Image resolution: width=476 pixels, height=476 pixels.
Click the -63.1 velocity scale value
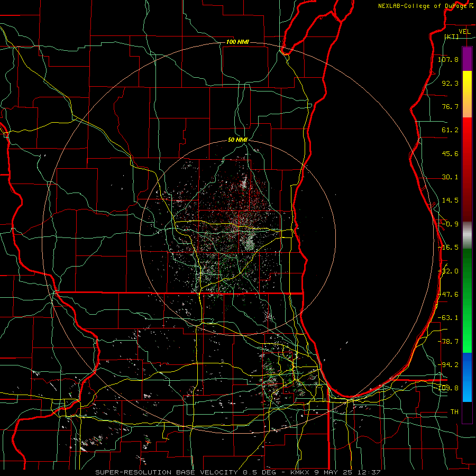point(448,318)
